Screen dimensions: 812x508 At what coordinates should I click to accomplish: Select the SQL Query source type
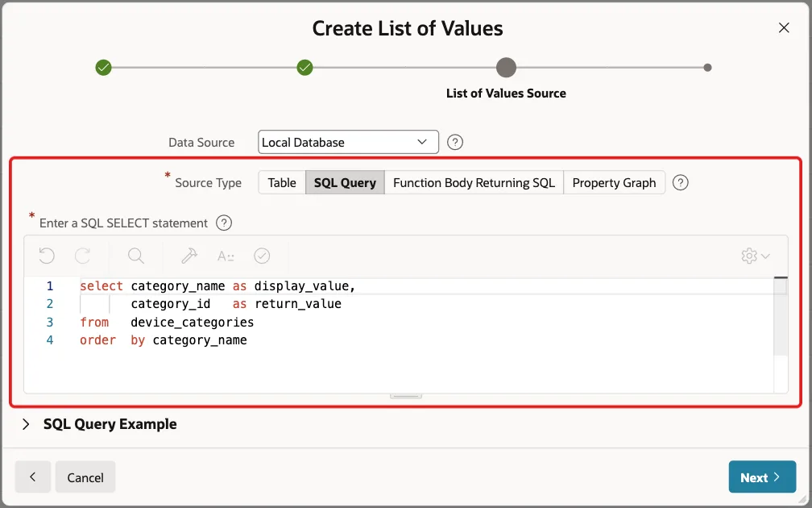(x=345, y=182)
